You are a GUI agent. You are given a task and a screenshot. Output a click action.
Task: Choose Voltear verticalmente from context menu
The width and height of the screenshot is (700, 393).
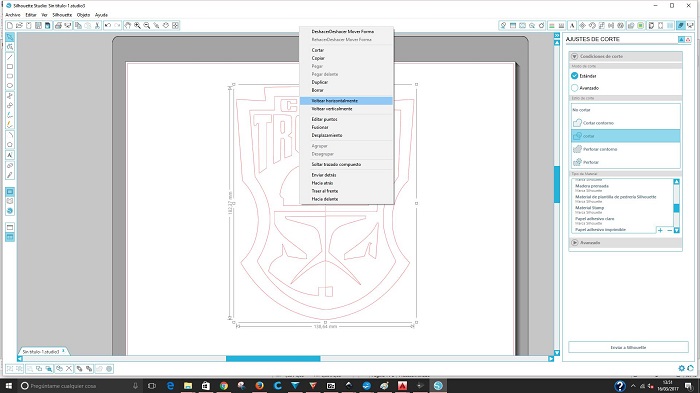(x=346, y=109)
